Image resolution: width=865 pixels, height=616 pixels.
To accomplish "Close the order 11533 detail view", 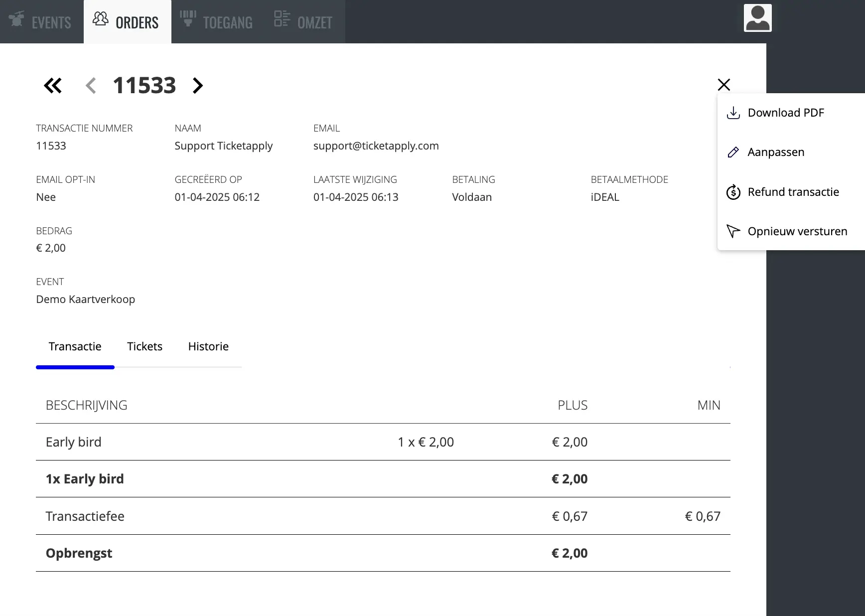I will 723,84.
